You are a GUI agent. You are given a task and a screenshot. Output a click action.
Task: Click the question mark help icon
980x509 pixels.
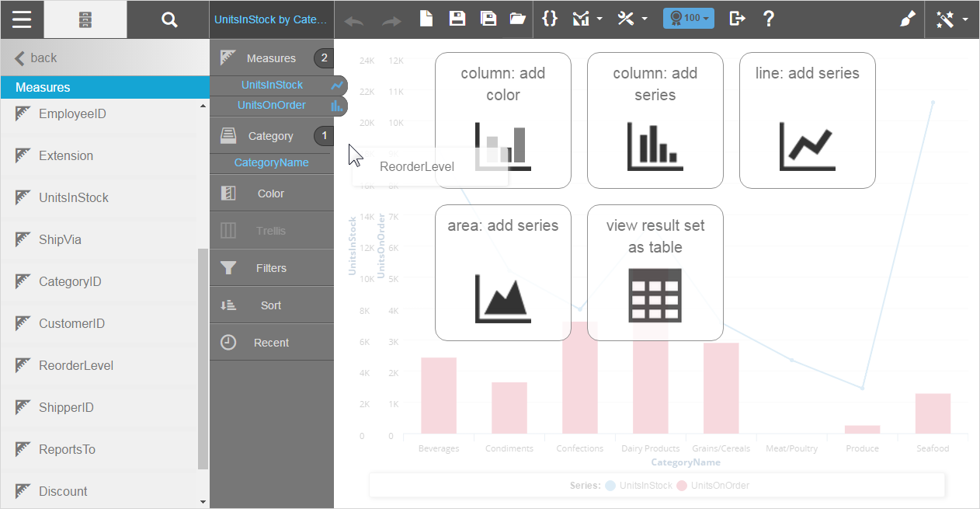769,19
